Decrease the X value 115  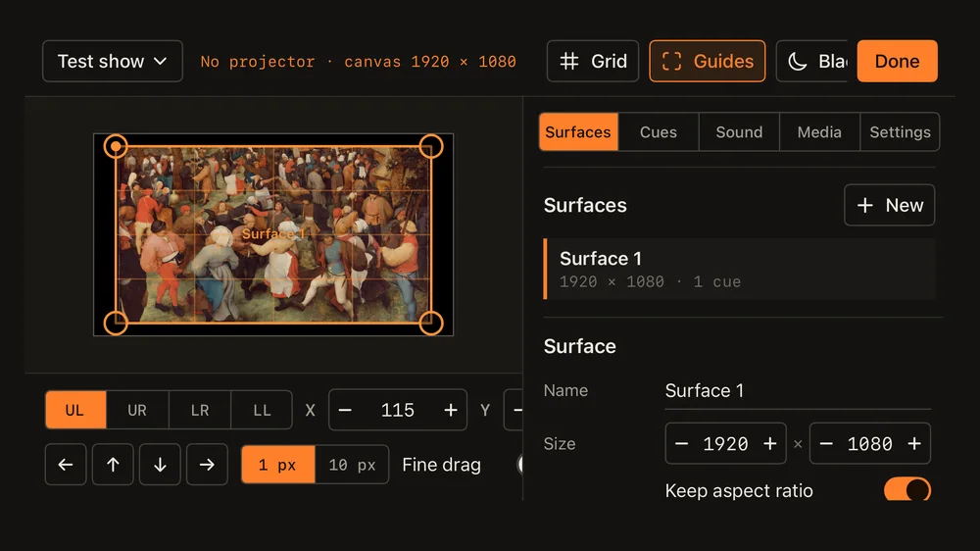pyautogui.click(x=345, y=410)
